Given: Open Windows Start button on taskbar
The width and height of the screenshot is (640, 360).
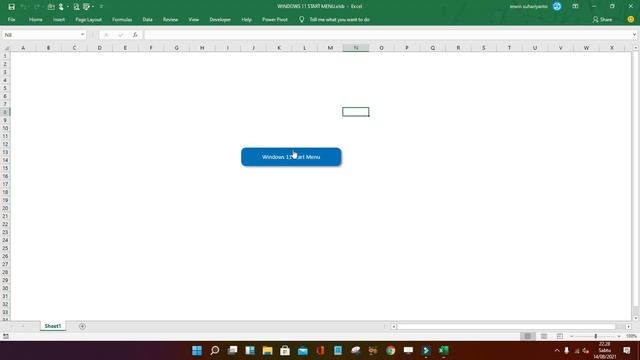Looking at the screenshot, I should [197, 351].
